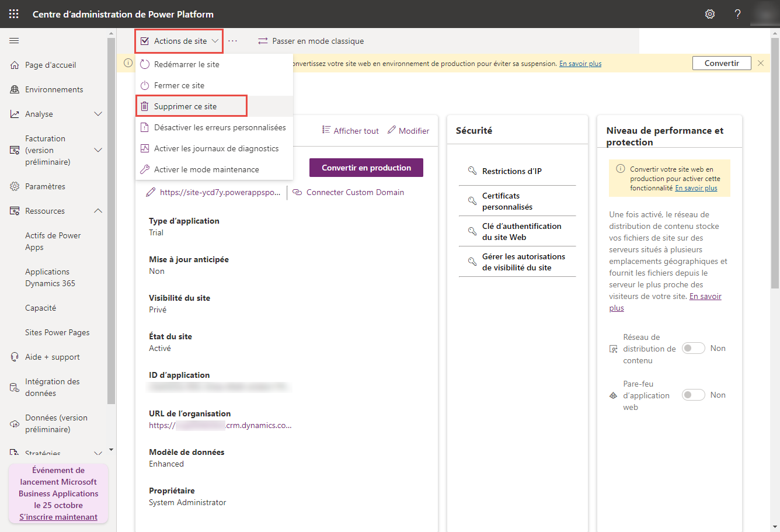Open the settings gear in header
The width and height of the screenshot is (780, 532).
[x=710, y=14]
